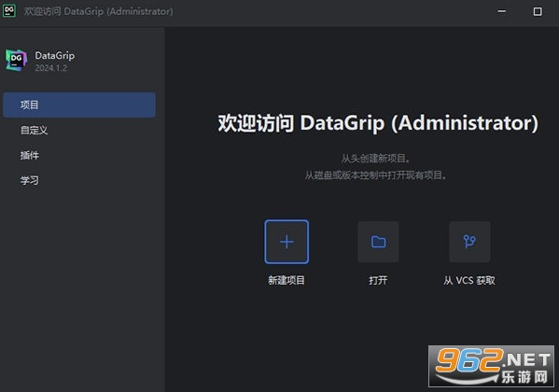Viewport: 559px width, 392px height.
Task: Click the 打开 label
Action: click(378, 280)
